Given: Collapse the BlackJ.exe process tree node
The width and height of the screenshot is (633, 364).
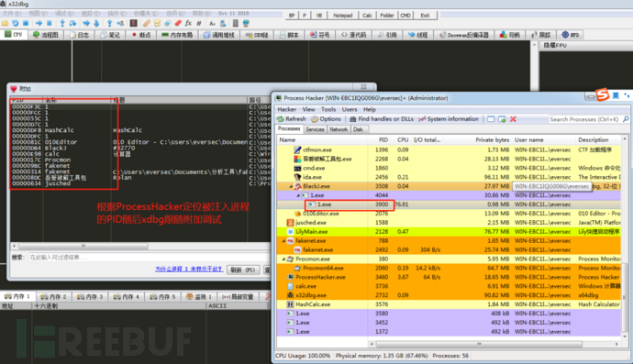Looking at the screenshot, I should coord(291,186).
